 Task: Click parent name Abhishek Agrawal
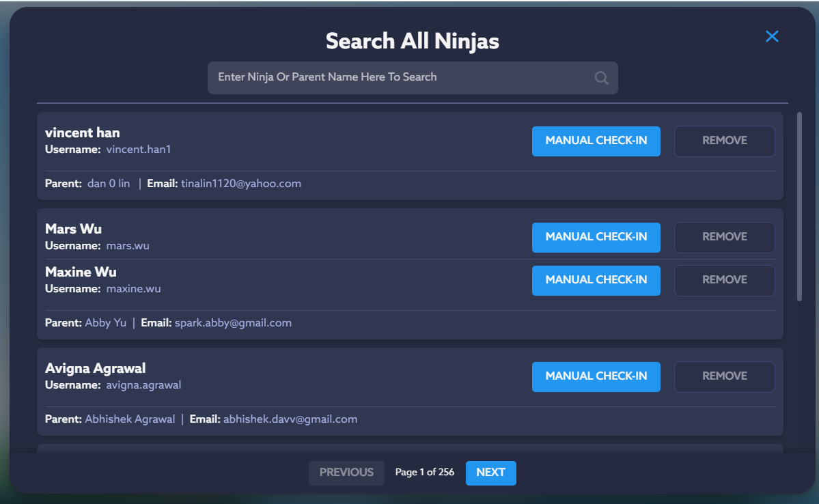(x=130, y=419)
